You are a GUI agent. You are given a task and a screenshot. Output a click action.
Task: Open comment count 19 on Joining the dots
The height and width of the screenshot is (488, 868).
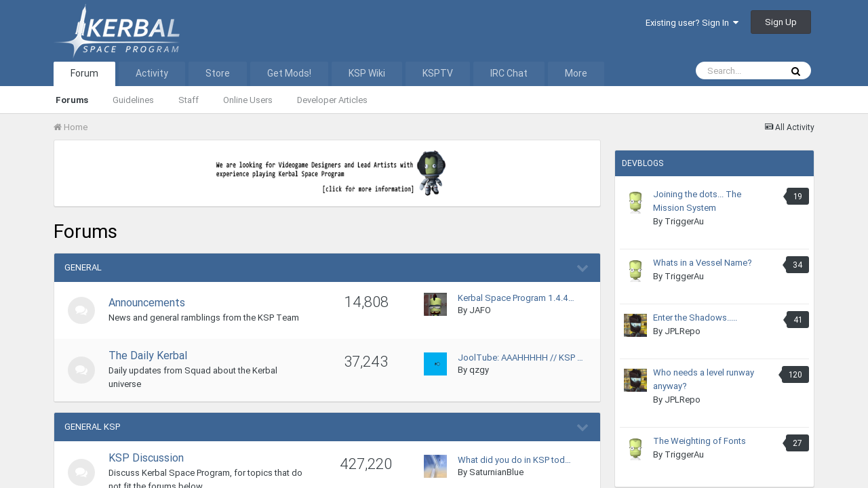pyautogui.click(x=797, y=197)
